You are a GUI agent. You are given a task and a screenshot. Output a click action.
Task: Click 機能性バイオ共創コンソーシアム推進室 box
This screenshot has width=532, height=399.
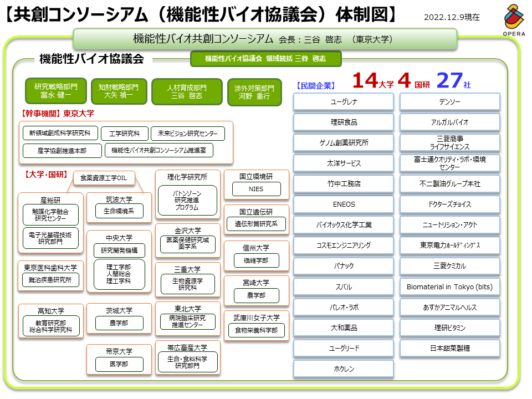159,150
